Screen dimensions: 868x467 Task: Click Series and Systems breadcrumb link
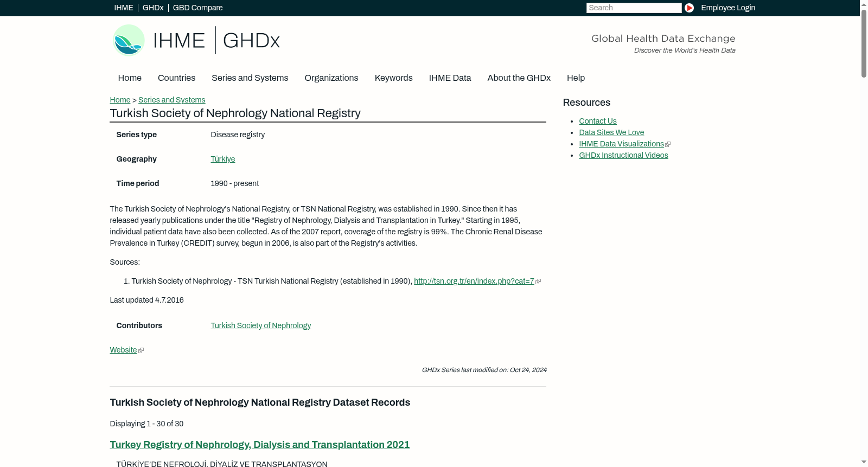tap(171, 100)
